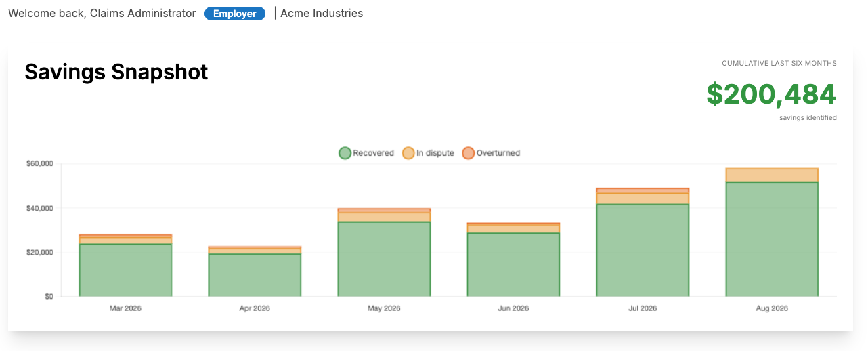This screenshot has width=868, height=351.
Task: Select the Mar 2026 Recovered bar
Action: click(125, 270)
